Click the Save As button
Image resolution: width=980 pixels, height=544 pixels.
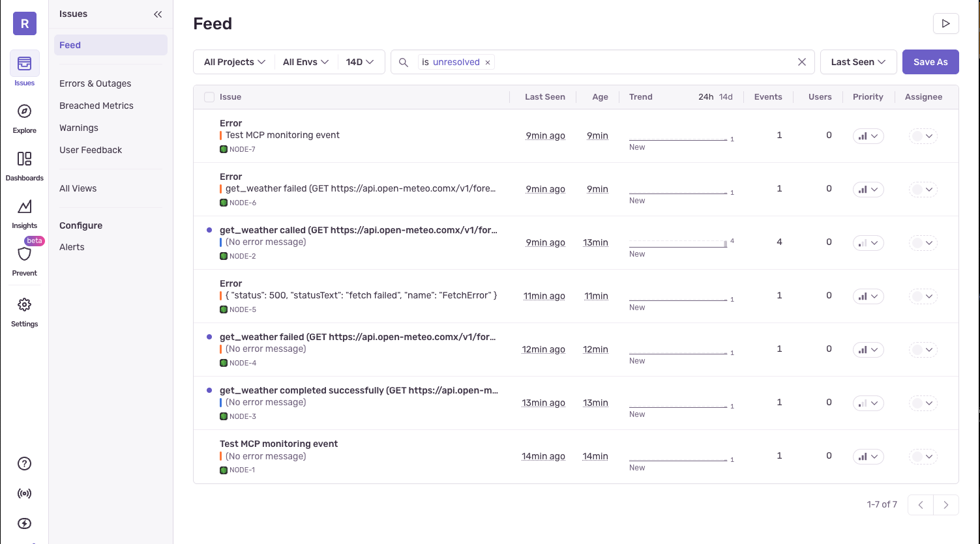pos(930,62)
